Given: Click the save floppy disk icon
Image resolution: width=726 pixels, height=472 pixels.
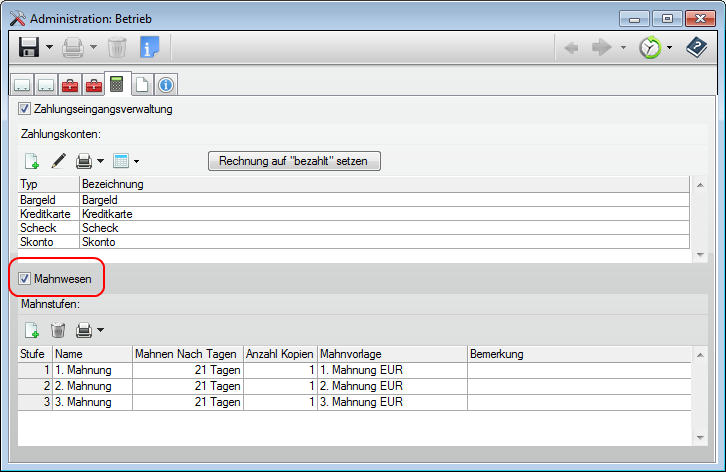Looking at the screenshot, I should pyautogui.click(x=28, y=47).
